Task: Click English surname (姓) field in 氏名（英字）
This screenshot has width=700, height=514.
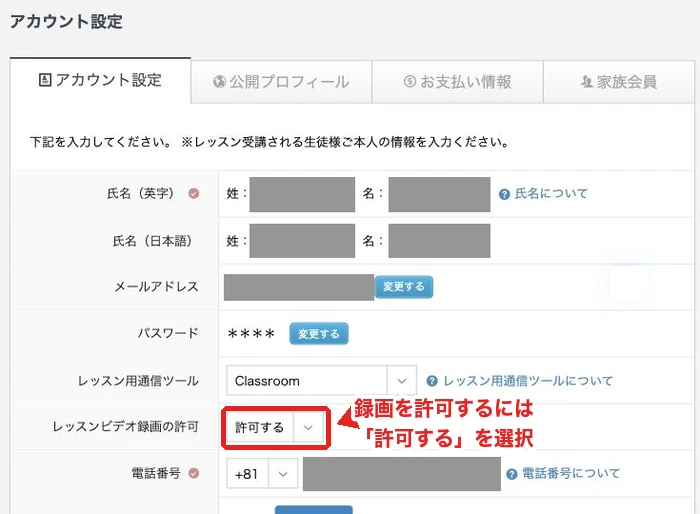Action: [302, 194]
